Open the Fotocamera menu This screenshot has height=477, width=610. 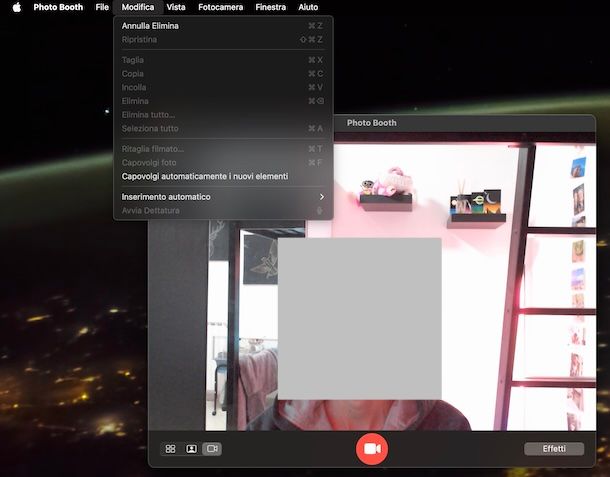point(221,7)
